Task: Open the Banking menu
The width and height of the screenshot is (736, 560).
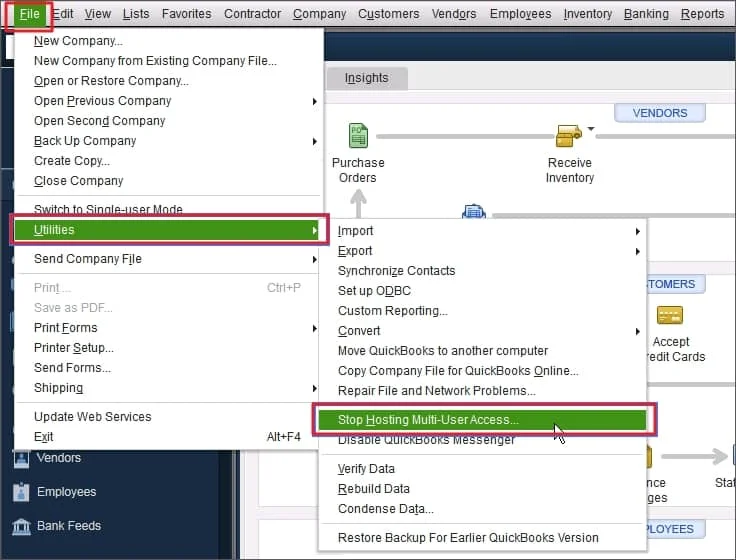Action: (646, 14)
